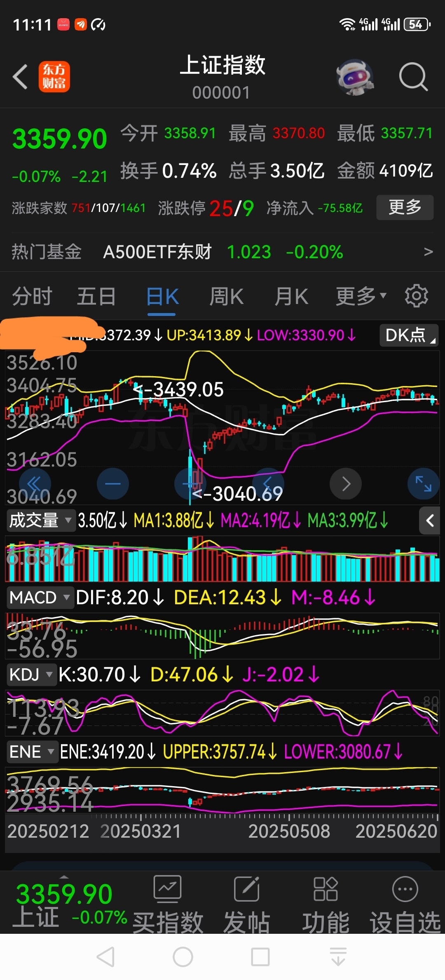The image size is (445, 980).
Task: Tap the K:30.70 reading
Action: point(99,675)
